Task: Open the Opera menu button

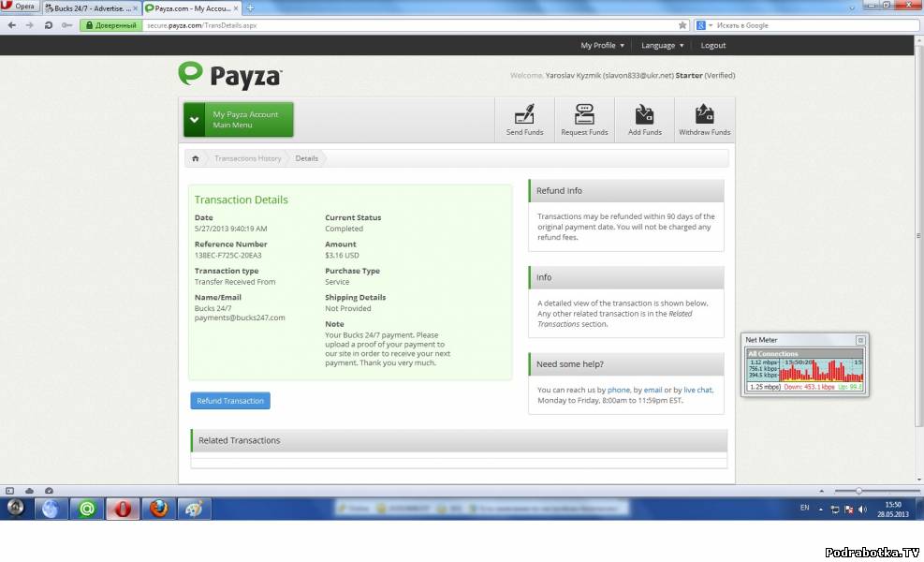Action: click(21, 7)
